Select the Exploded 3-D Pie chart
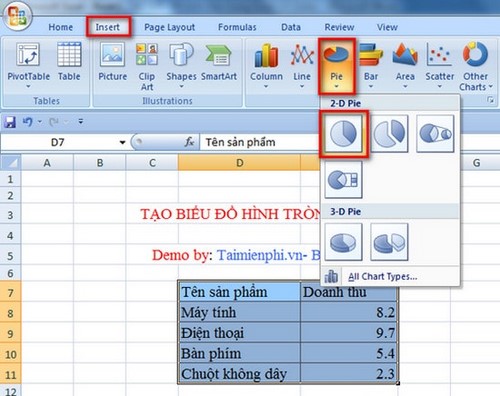500x396 pixels. pos(389,242)
